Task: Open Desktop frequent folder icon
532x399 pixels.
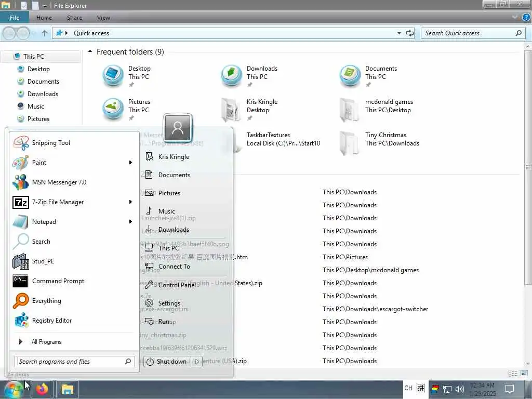Action: click(x=113, y=76)
